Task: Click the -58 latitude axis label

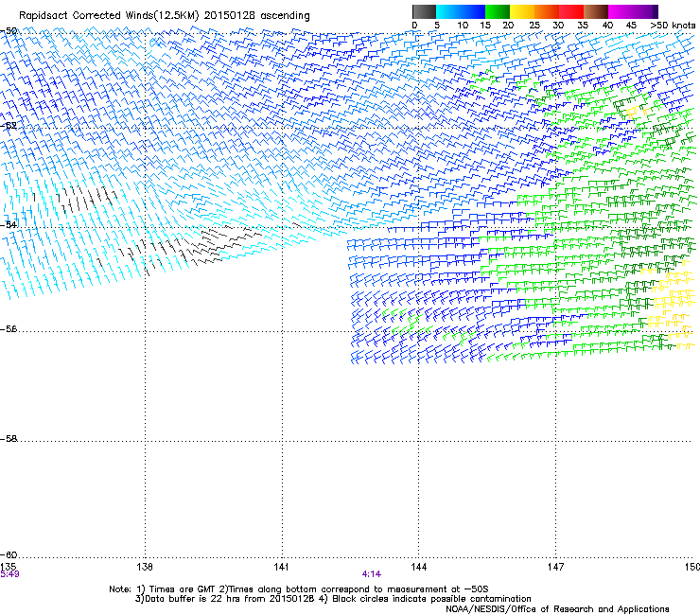Action: (x=9, y=439)
